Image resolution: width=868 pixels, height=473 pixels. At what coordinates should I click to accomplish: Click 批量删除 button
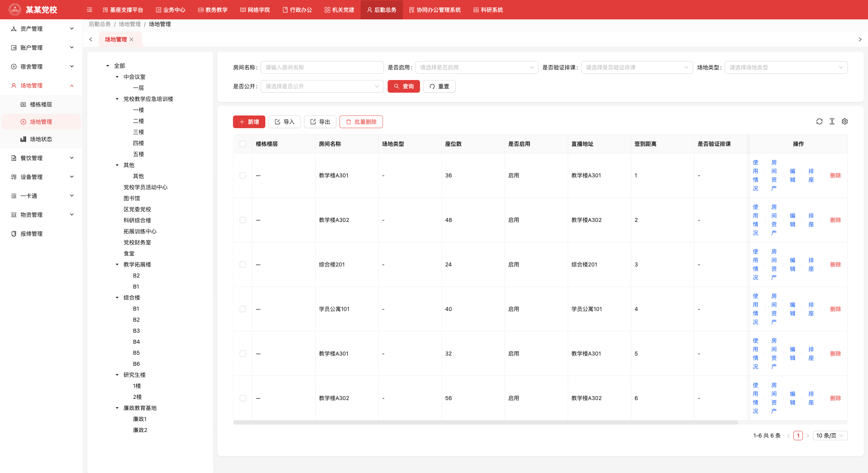[361, 122]
